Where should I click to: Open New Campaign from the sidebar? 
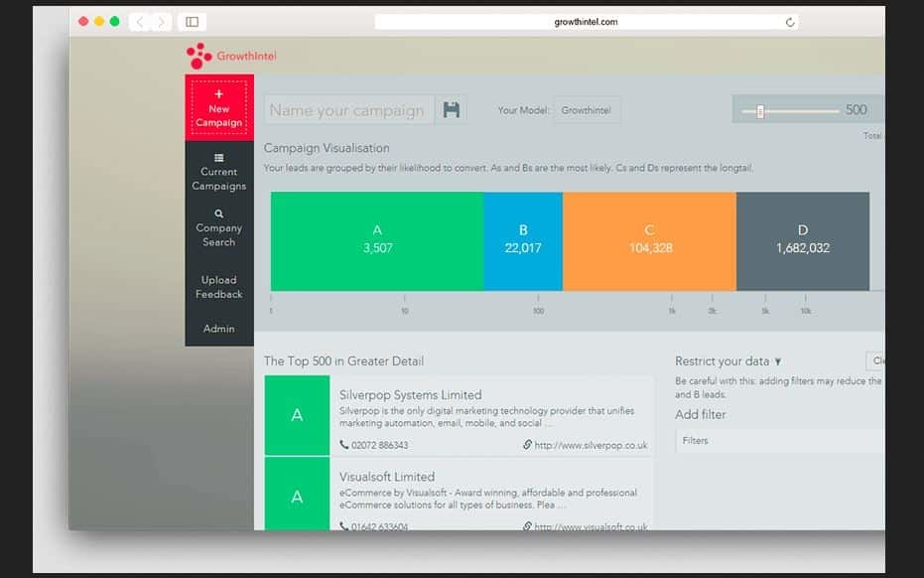[218, 108]
